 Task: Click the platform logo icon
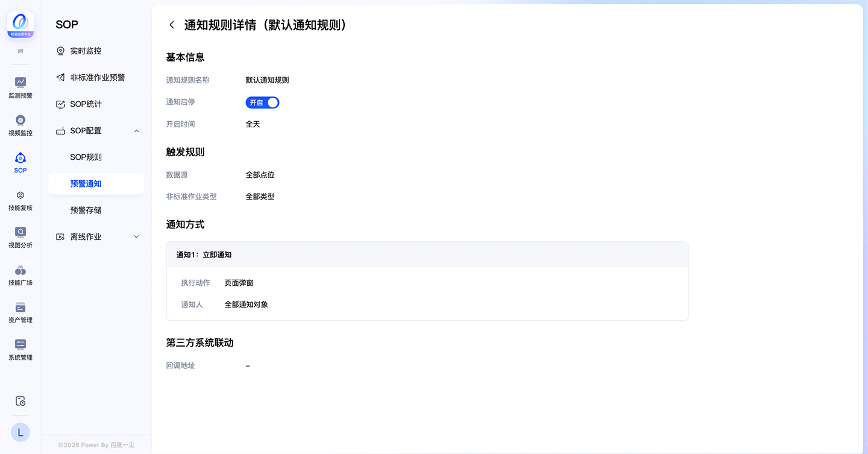[x=20, y=25]
